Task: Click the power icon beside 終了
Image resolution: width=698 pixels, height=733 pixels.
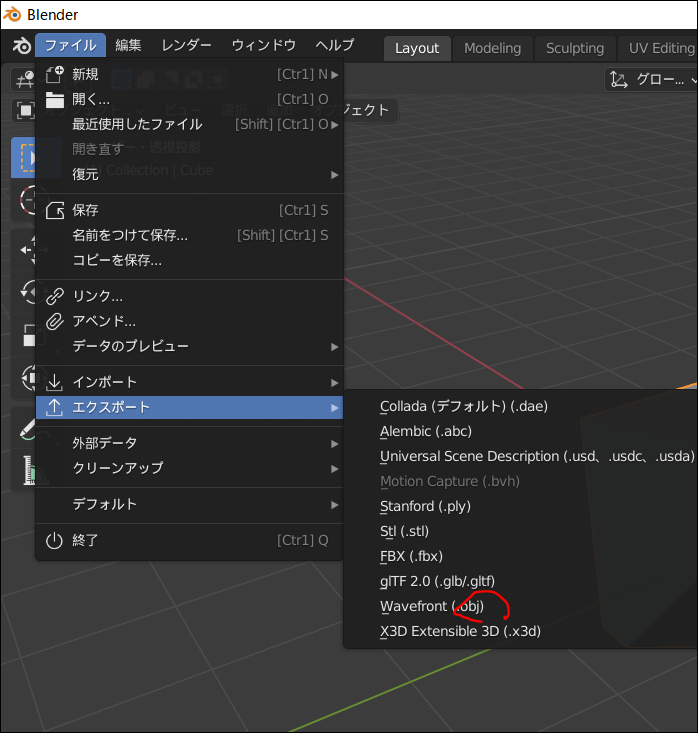Action: tap(54, 540)
